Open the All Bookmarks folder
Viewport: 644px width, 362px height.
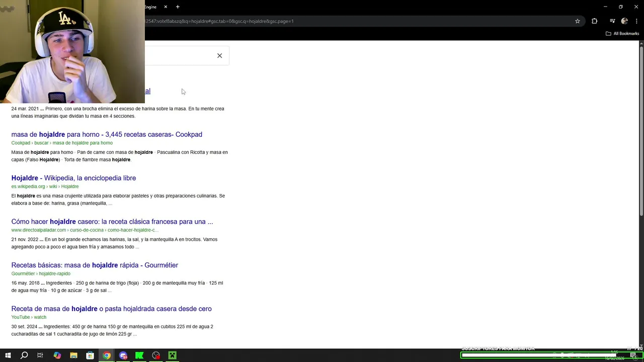(x=622, y=34)
